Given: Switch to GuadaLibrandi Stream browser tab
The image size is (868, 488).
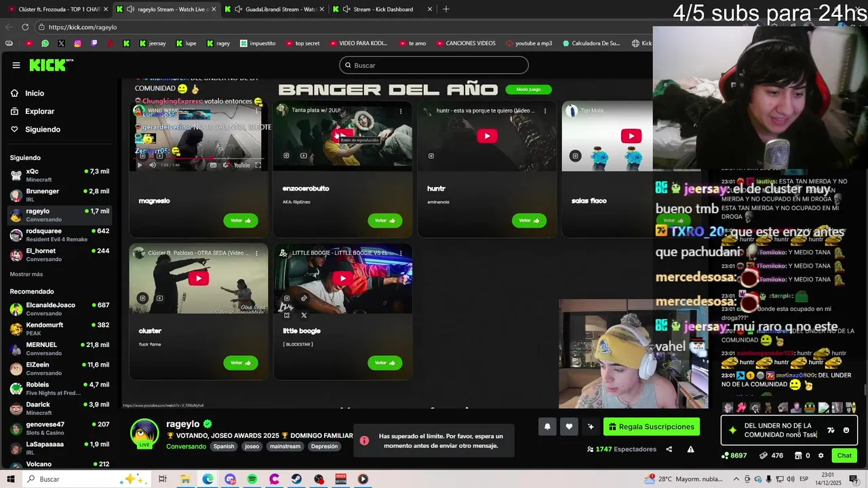Looking at the screenshot, I should [275, 9].
